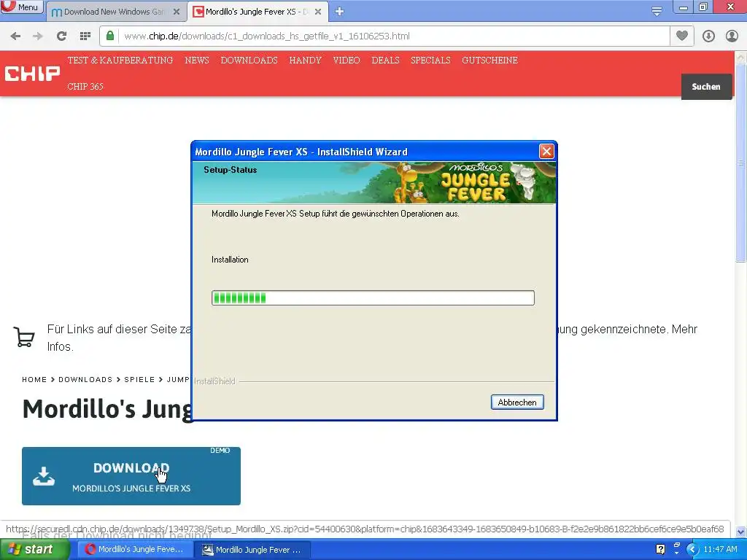The height and width of the screenshot is (560, 747).
Task: Click the green security padlock icon
Action: click(110, 36)
